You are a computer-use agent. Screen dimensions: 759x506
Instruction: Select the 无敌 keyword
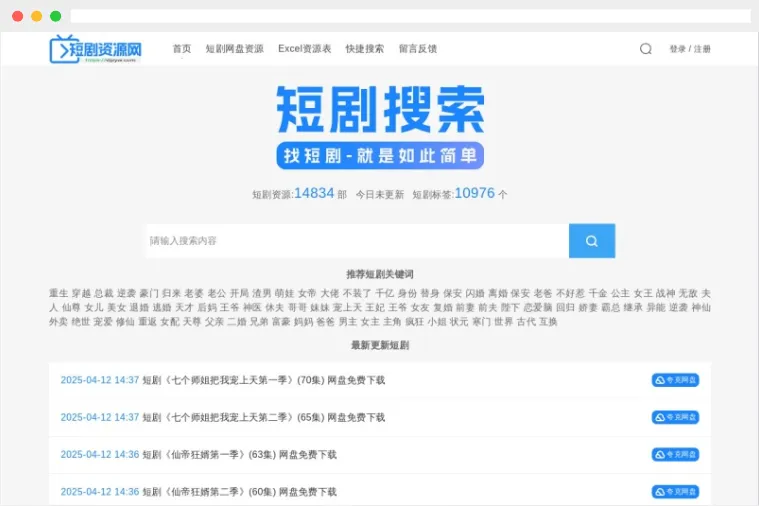pyautogui.click(x=688, y=293)
